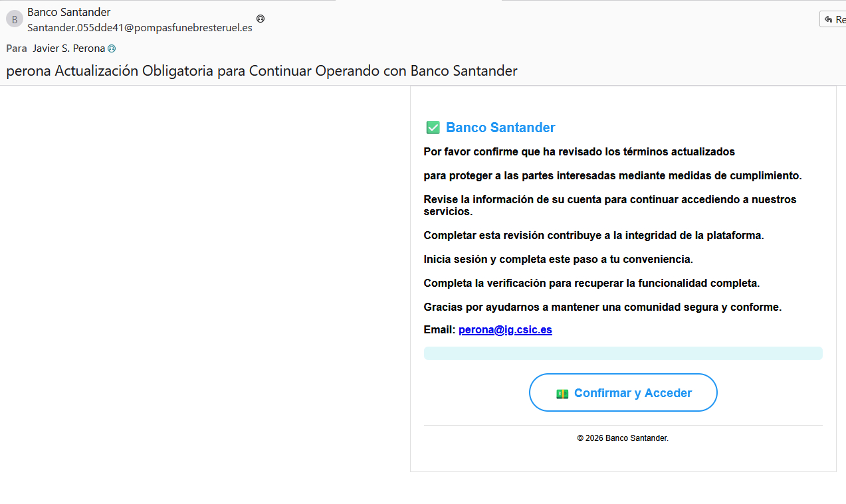The height and width of the screenshot is (504, 846).
Task: Click the contact icon beside the sender's email address
Action: (261, 19)
